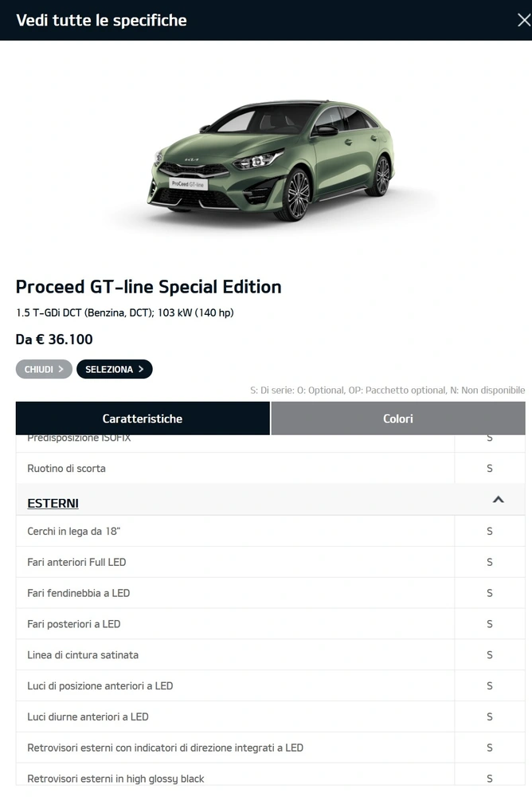Select the Fari anteriori Full LED row
The image size is (532, 797).
tap(270, 562)
